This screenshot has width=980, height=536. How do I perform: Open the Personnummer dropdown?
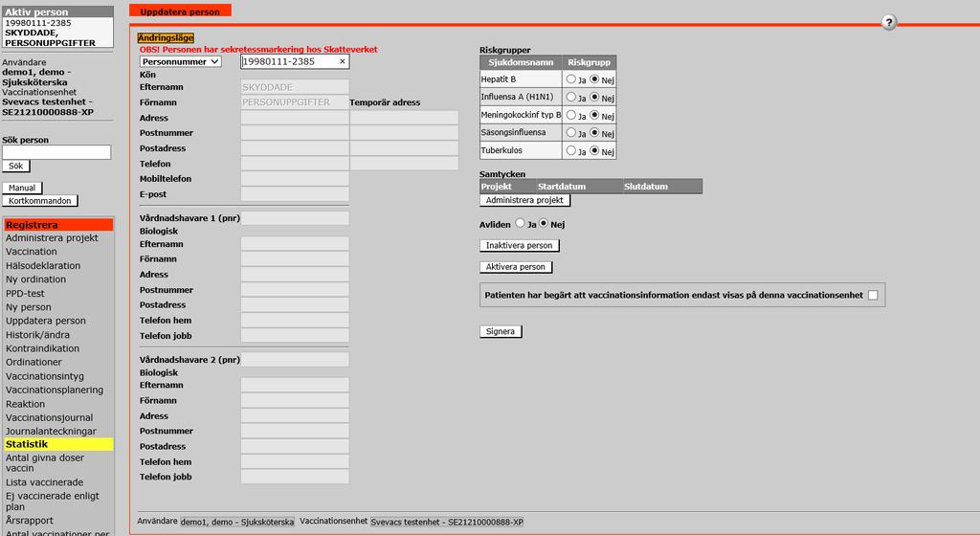tap(180, 61)
